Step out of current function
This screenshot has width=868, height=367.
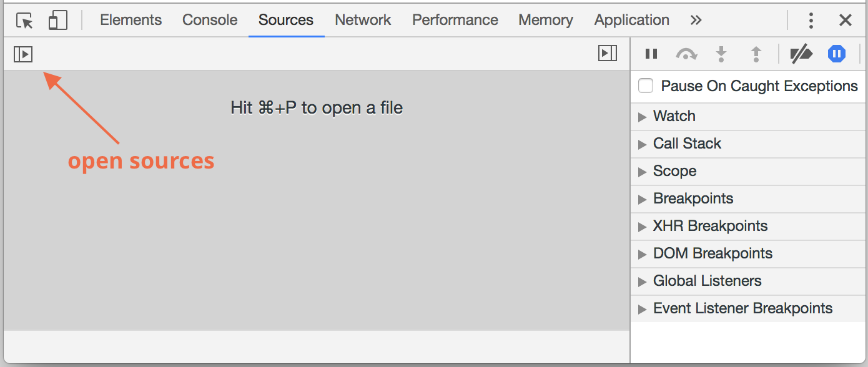(x=756, y=54)
